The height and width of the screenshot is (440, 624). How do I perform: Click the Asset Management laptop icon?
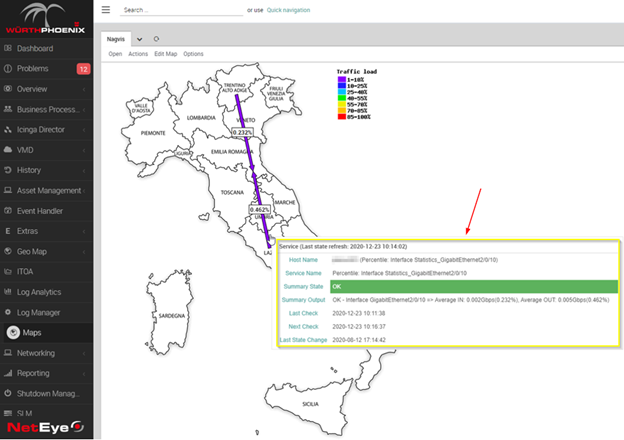tap(8, 190)
